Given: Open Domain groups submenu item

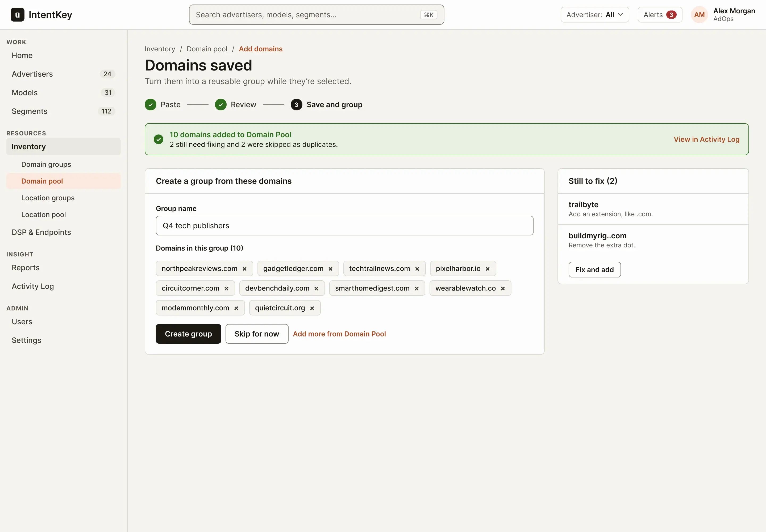Looking at the screenshot, I should (64, 164).
